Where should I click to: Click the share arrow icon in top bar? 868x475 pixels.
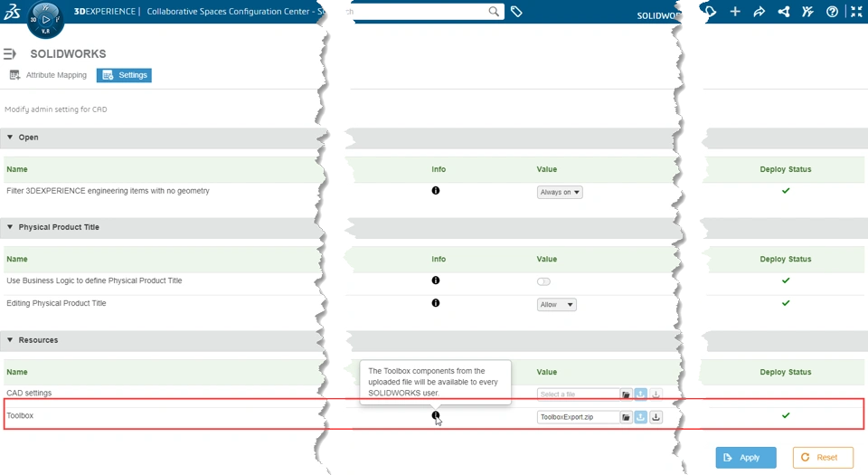coord(759,12)
